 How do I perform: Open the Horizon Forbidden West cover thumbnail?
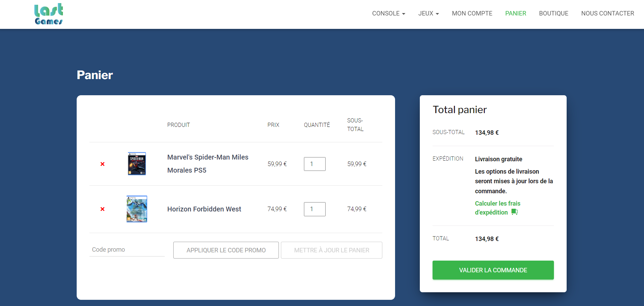coord(137,209)
